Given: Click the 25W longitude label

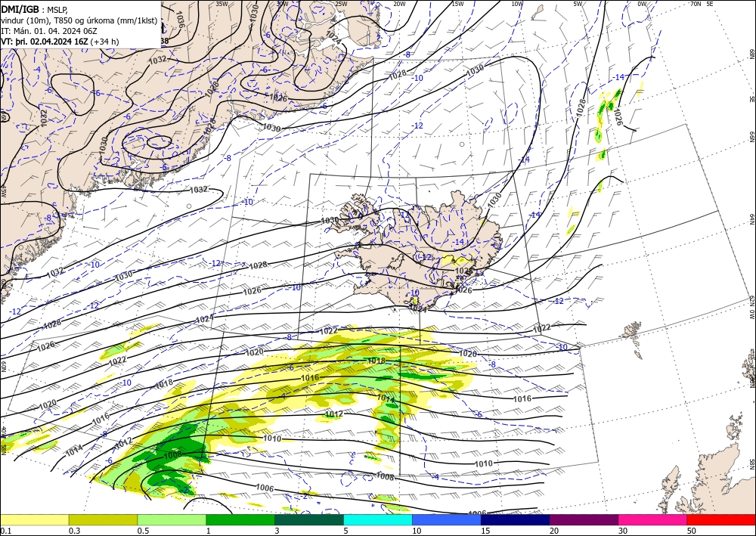Looking at the screenshot, I should (341, 4).
